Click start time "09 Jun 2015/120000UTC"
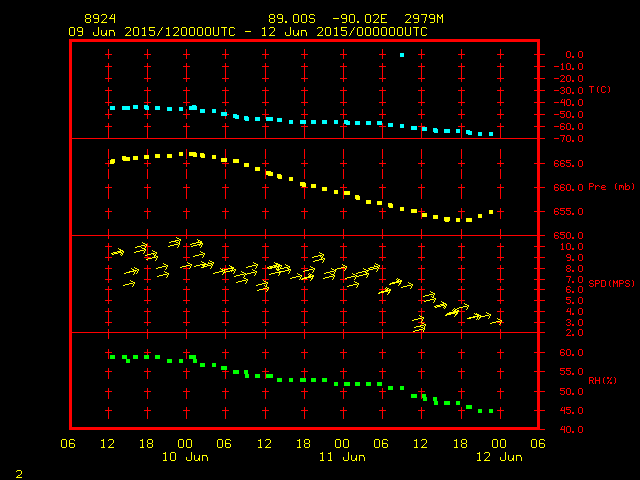This screenshot has width=640, height=480. [x=152, y=32]
